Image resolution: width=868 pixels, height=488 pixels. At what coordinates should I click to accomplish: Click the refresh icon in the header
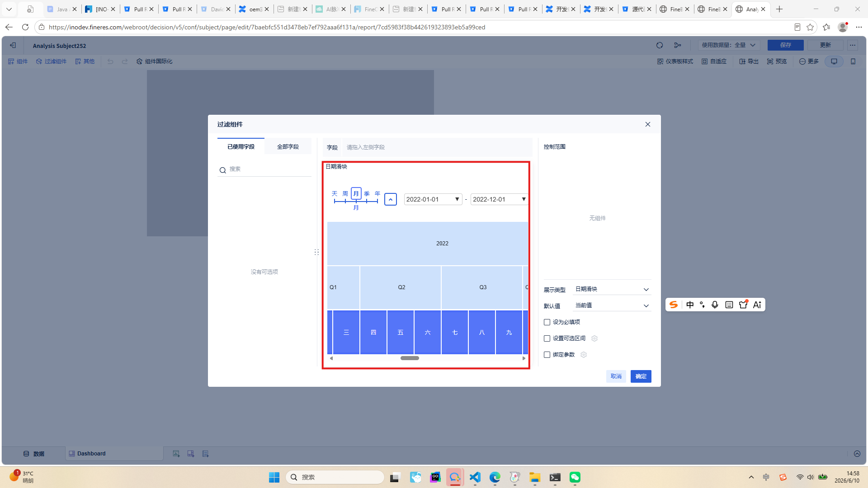point(660,45)
